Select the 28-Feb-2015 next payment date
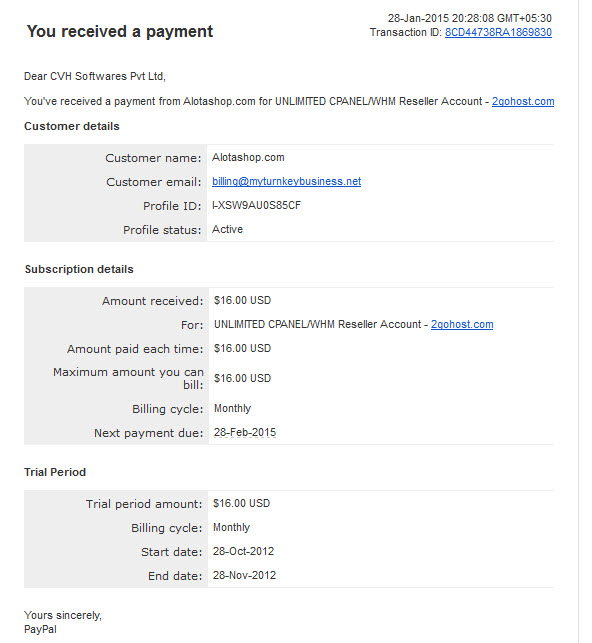Viewport: 592px width, 643px height. [x=245, y=433]
